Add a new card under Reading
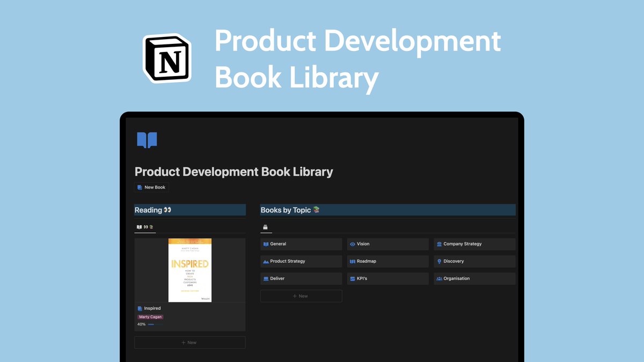This screenshot has height=362, width=644. [x=190, y=342]
